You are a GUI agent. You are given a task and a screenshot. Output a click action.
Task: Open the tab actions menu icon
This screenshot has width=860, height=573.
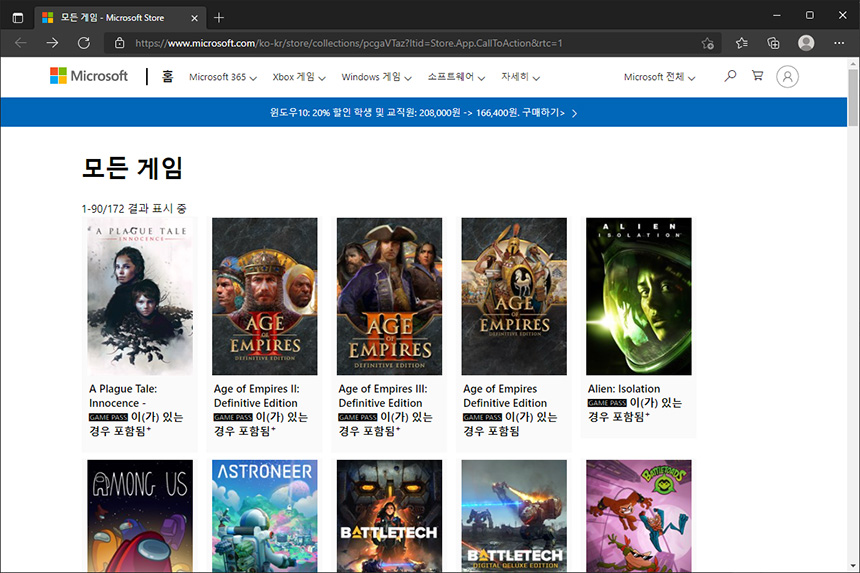click(x=18, y=18)
